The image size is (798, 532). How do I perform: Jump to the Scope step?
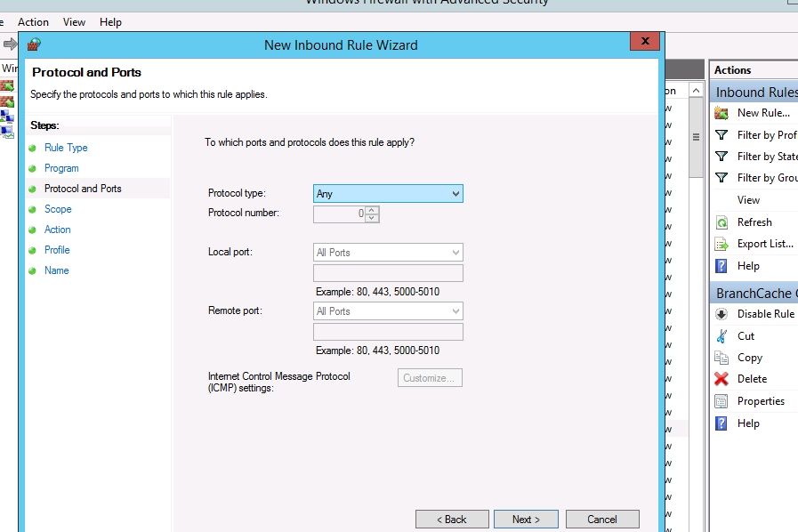(x=58, y=209)
